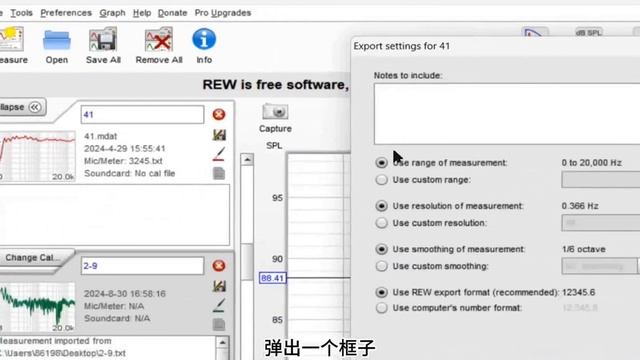Click the Notes to include text area

point(507,114)
